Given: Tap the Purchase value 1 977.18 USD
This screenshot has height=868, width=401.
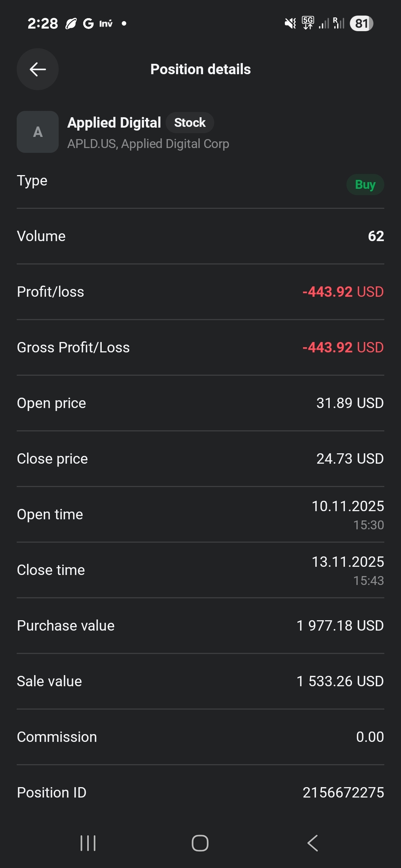Looking at the screenshot, I should pos(340,626).
